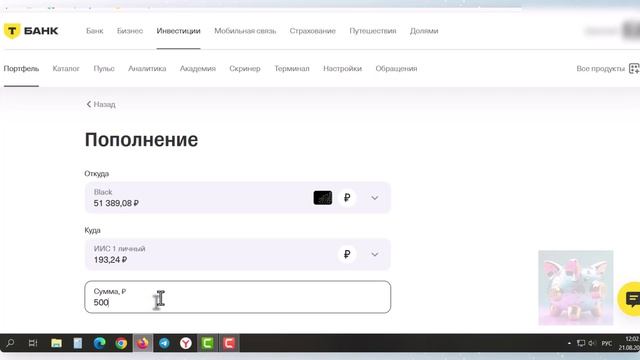Image resolution: width=640 pixels, height=360 pixels.
Task: Switch to the Каталог tab
Action: click(x=66, y=69)
